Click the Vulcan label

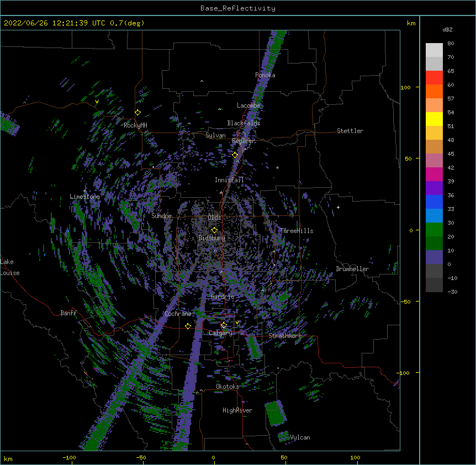(x=300, y=437)
